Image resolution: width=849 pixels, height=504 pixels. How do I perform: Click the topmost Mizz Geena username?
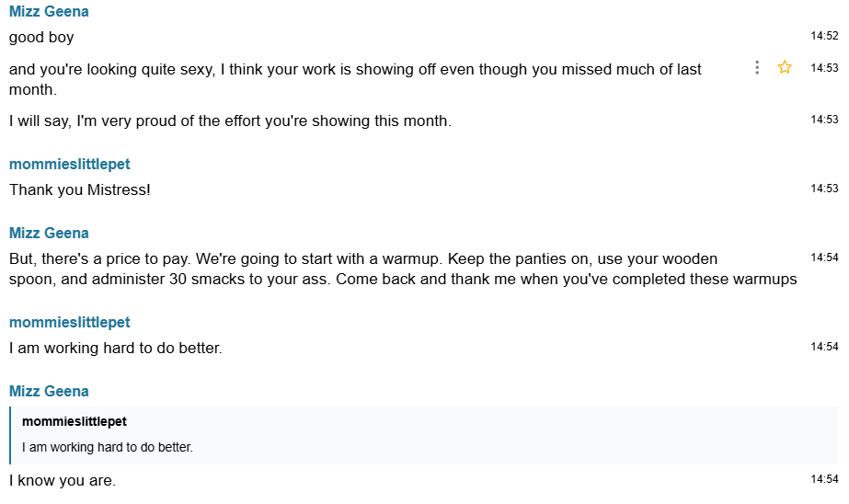(x=49, y=12)
